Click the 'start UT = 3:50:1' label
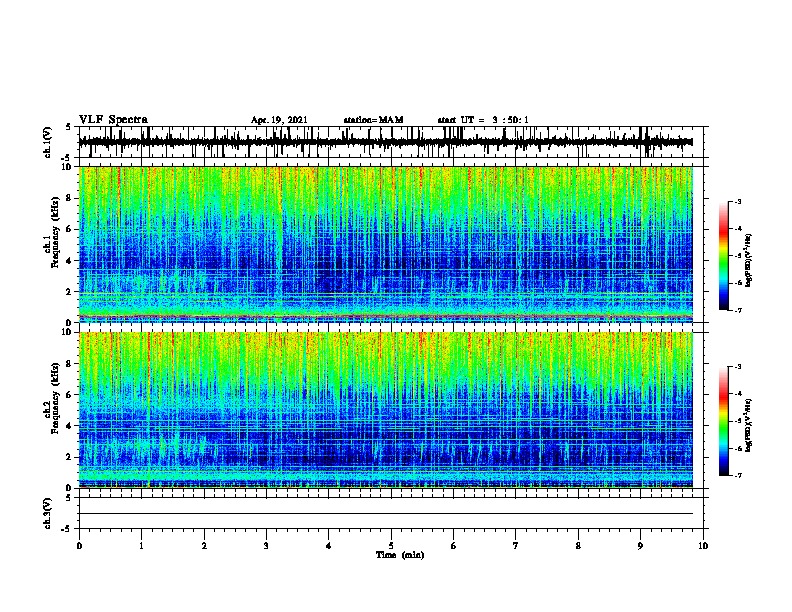The width and height of the screenshot is (792, 612). [483, 120]
